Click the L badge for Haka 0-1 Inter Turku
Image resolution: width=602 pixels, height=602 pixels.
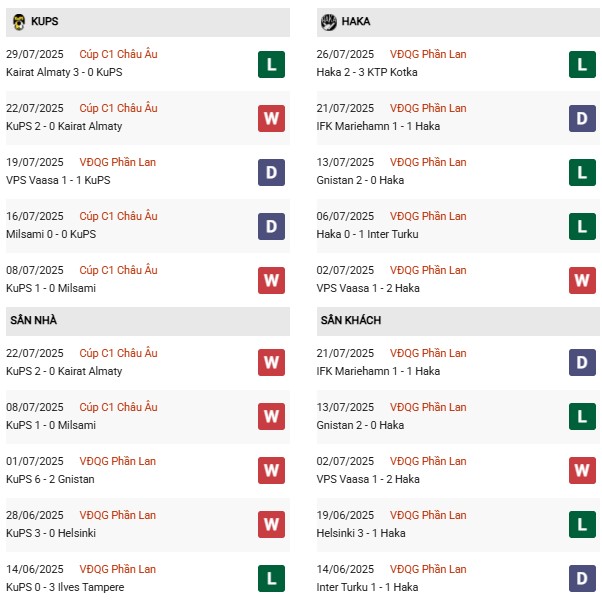(582, 226)
